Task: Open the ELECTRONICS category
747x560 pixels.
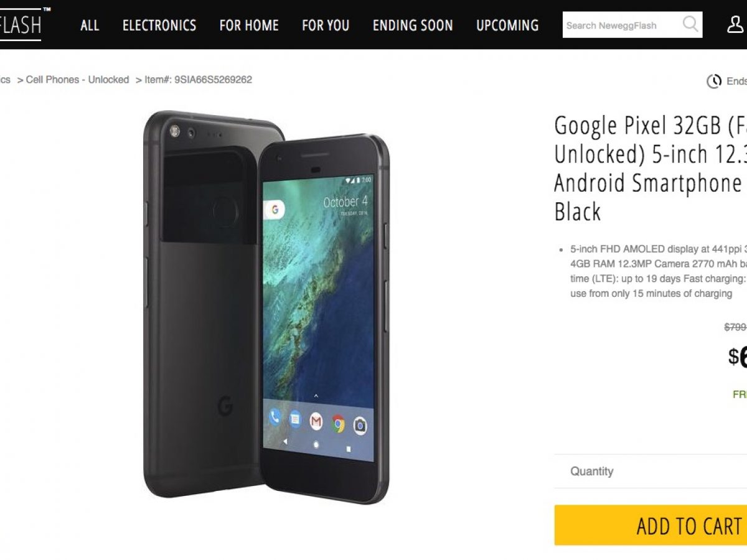Action: point(159,26)
